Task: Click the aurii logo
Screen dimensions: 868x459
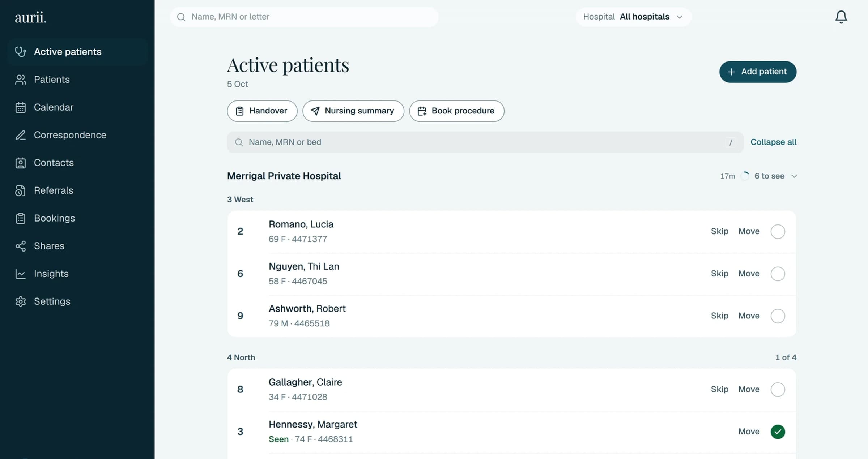Action: pyautogui.click(x=30, y=17)
